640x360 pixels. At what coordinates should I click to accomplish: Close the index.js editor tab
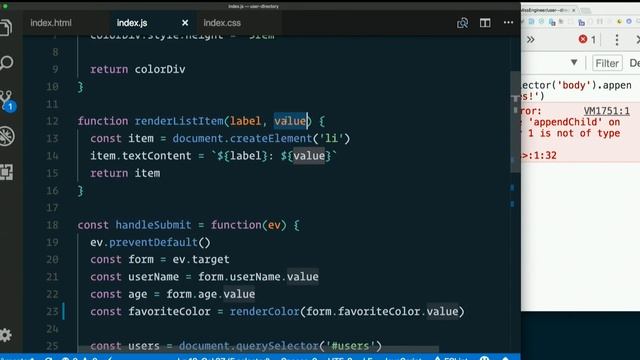tap(185, 23)
